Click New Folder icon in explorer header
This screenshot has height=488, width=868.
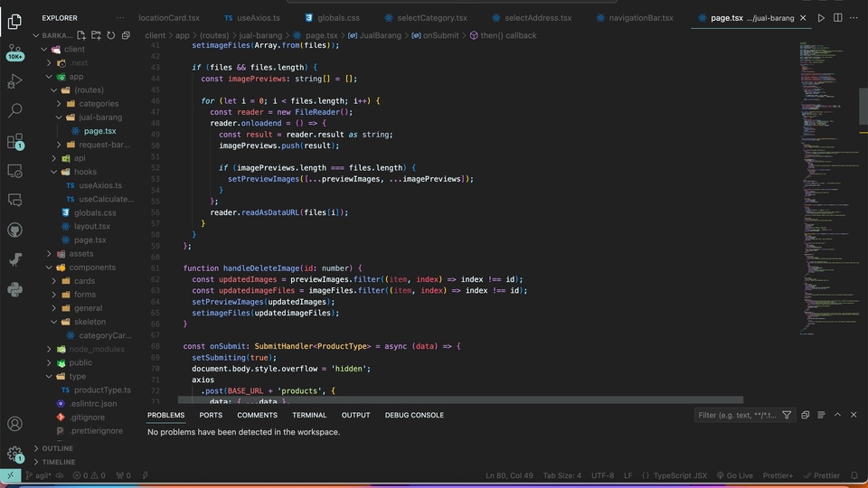(x=96, y=35)
